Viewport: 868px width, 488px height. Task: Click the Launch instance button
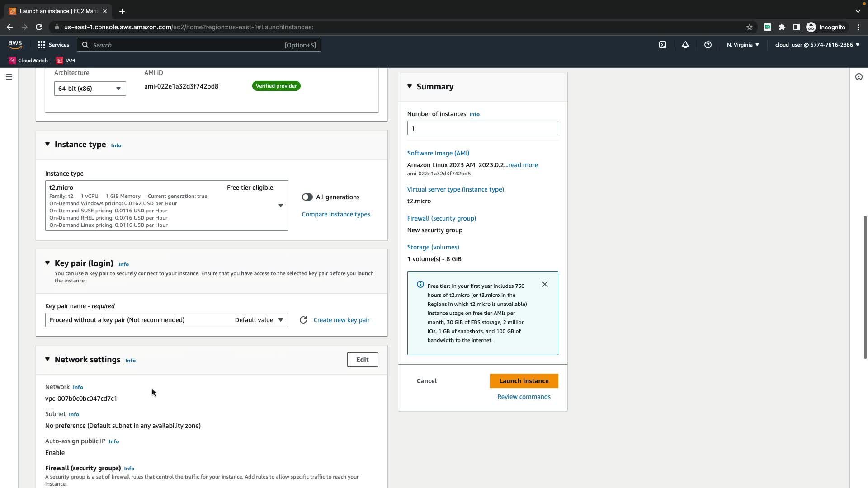(x=524, y=381)
